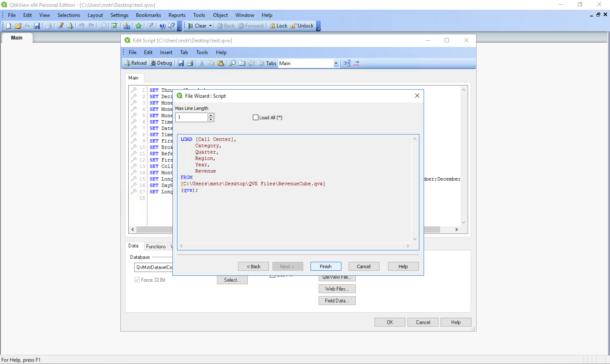Add a bookmark with the star icon
This screenshot has height=364, width=610.
click(138, 26)
